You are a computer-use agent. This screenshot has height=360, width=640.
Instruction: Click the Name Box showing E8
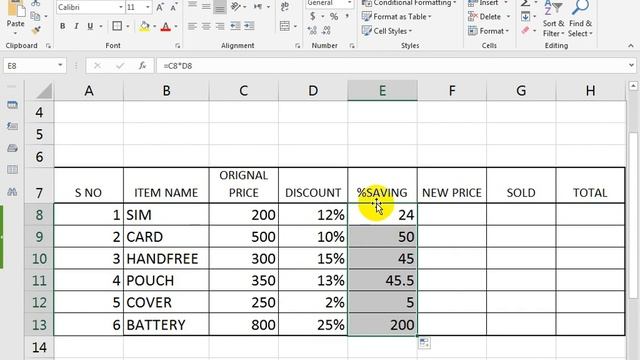click(30, 66)
